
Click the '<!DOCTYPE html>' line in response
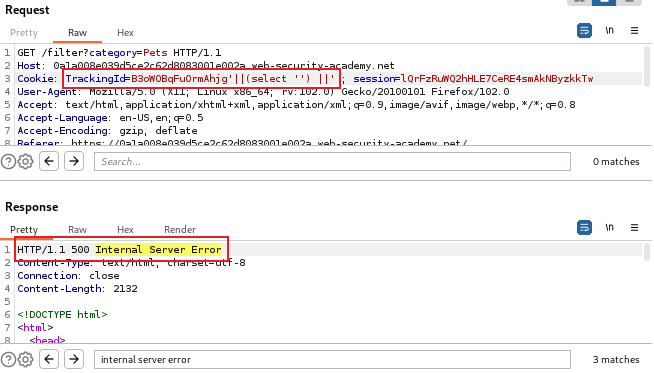62,314
